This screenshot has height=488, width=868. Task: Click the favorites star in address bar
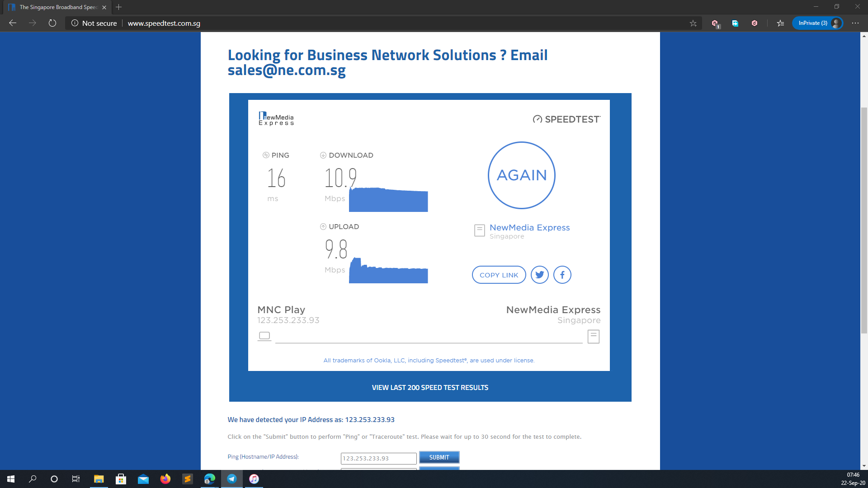(693, 23)
